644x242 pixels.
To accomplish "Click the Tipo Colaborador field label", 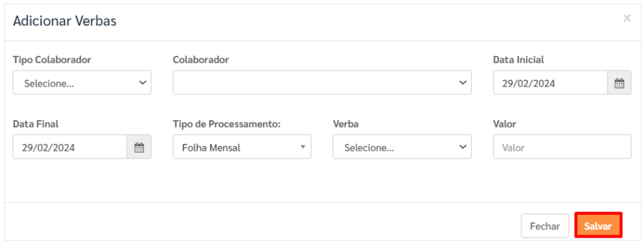I will [52, 60].
